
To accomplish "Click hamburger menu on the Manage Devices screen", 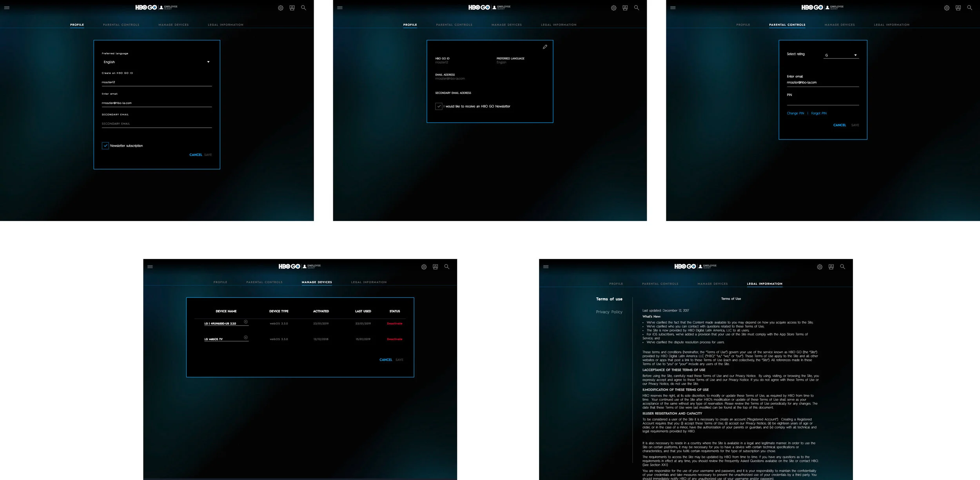I will point(150,267).
